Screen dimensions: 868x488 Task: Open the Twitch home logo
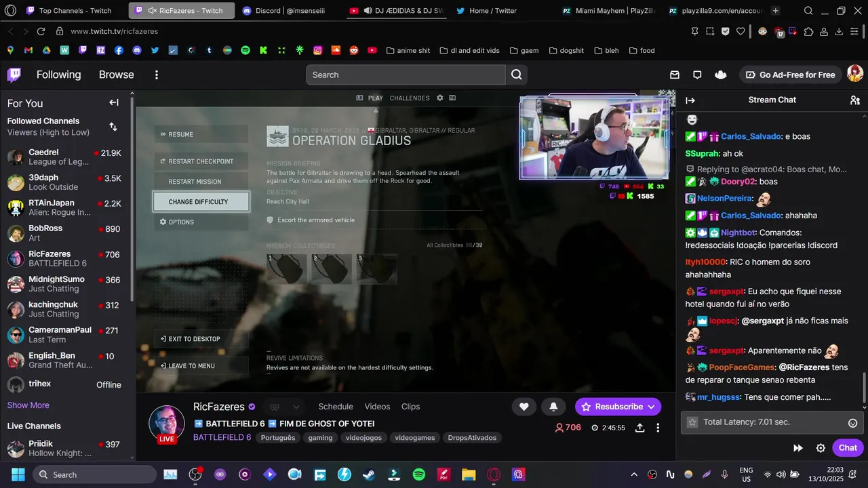click(14, 75)
